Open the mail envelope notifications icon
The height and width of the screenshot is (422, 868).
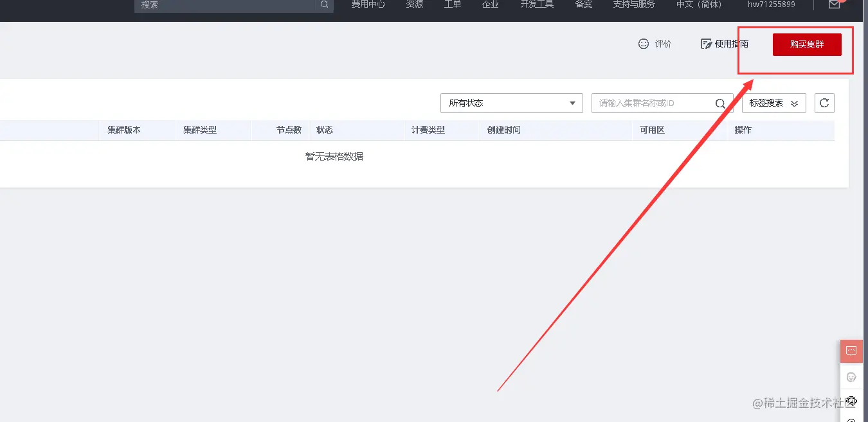tap(834, 4)
